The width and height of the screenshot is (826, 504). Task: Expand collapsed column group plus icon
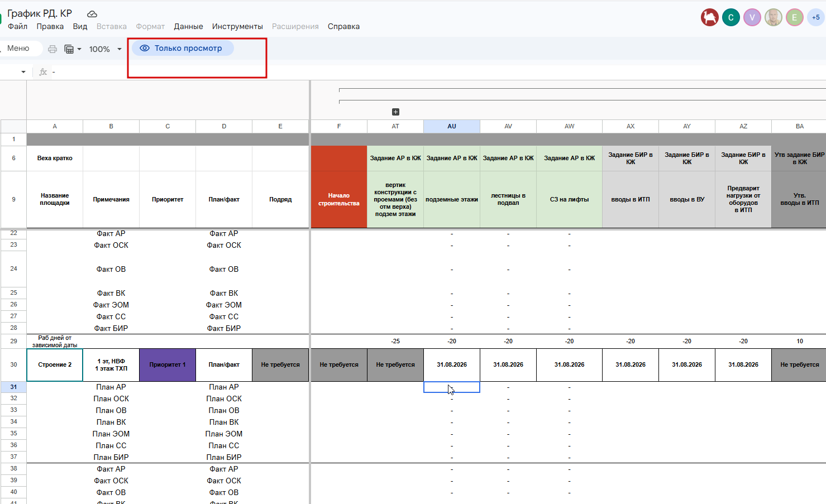(x=395, y=112)
